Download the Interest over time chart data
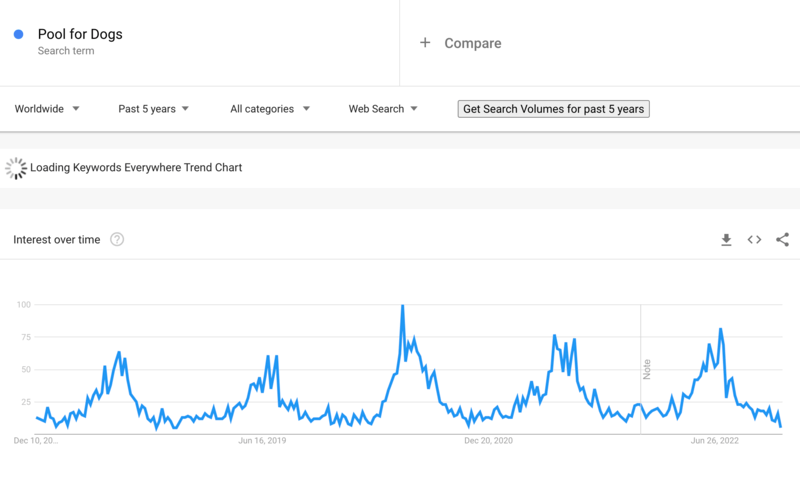800x484 pixels. pos(727,240)
